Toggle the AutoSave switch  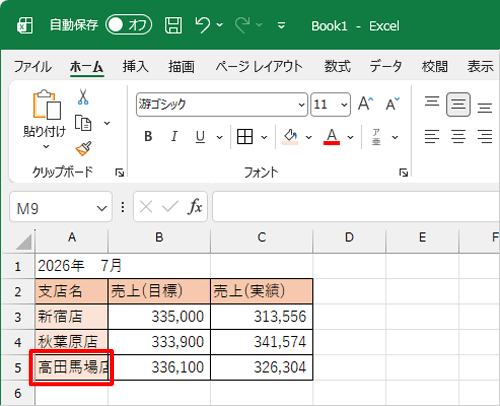point(129,25)
